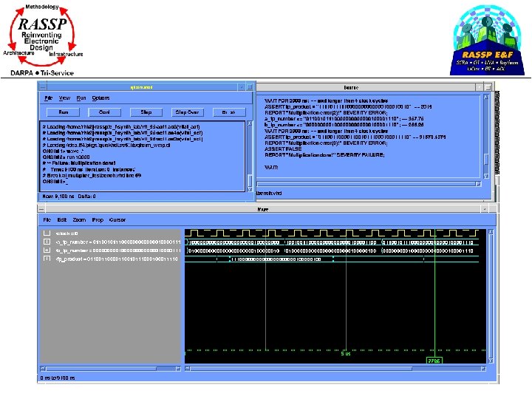Click 'Multiplication done!' REPORT line in Source
Screen dimensions: 532x399
[x=324, y=155]
